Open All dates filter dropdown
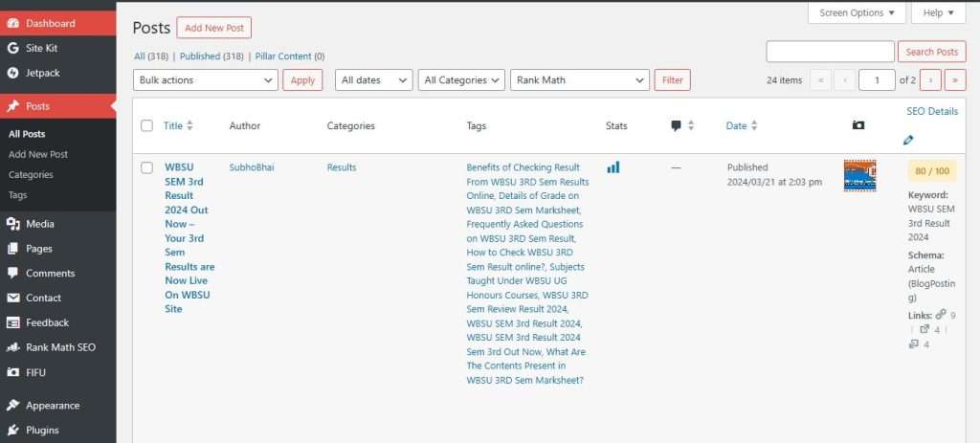980x443 pixels. 374,80
